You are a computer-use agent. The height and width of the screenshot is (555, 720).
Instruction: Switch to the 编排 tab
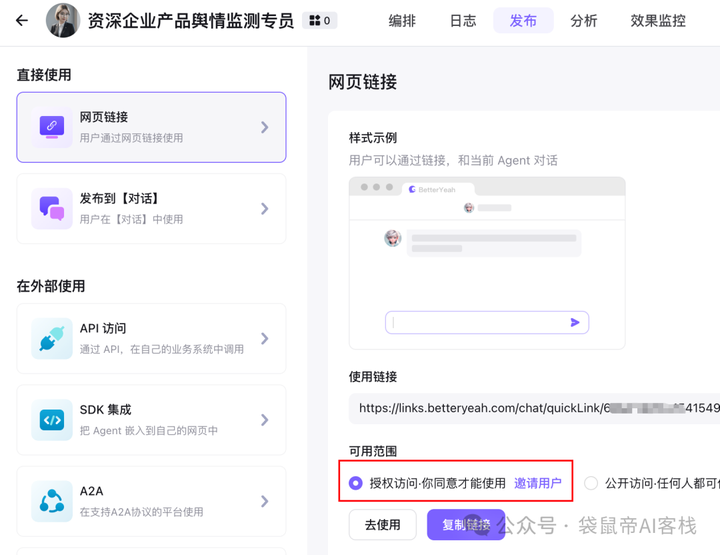(402, 21)
